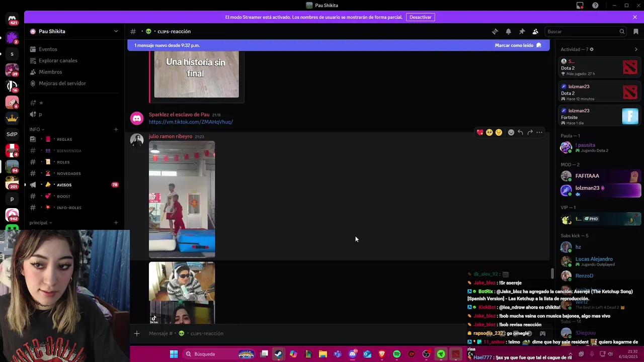Open member FAFITAAA profile
The width and height of the screenshot is (644, 362).
(600, 176)
